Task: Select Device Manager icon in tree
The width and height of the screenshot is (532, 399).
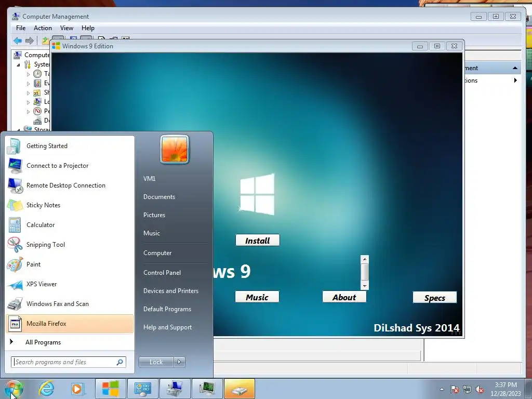Action: pos(37,121)
